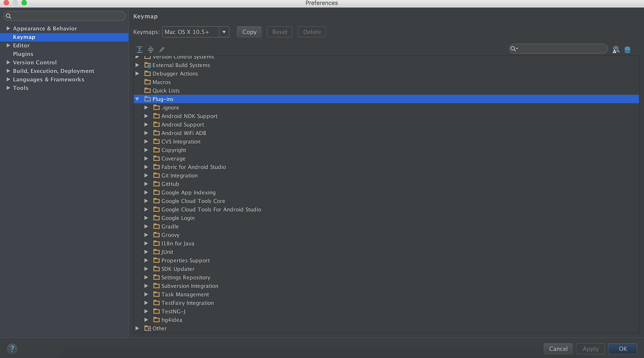Expand Version Control section in sidebar
This screenshot has height=358, width=644.
click(x=8, y=62)
